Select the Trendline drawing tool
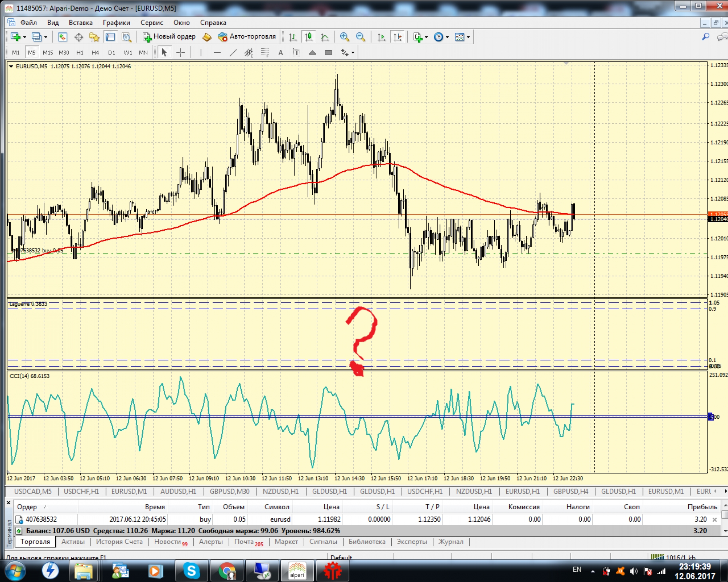 (x=233, y=53)
